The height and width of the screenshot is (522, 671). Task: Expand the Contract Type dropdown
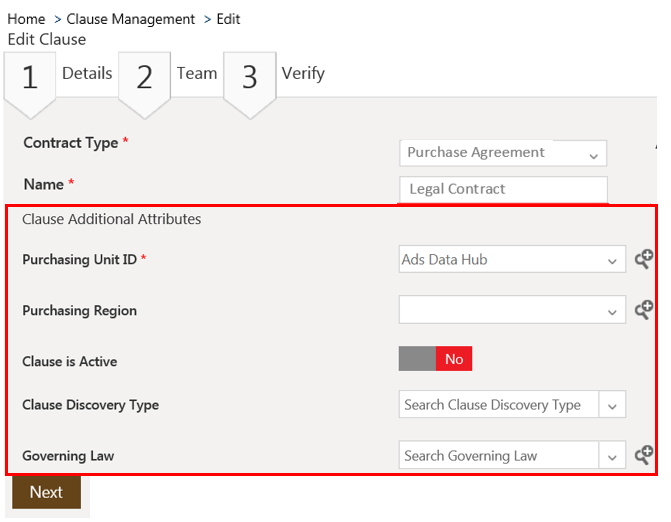pos(593,154)
